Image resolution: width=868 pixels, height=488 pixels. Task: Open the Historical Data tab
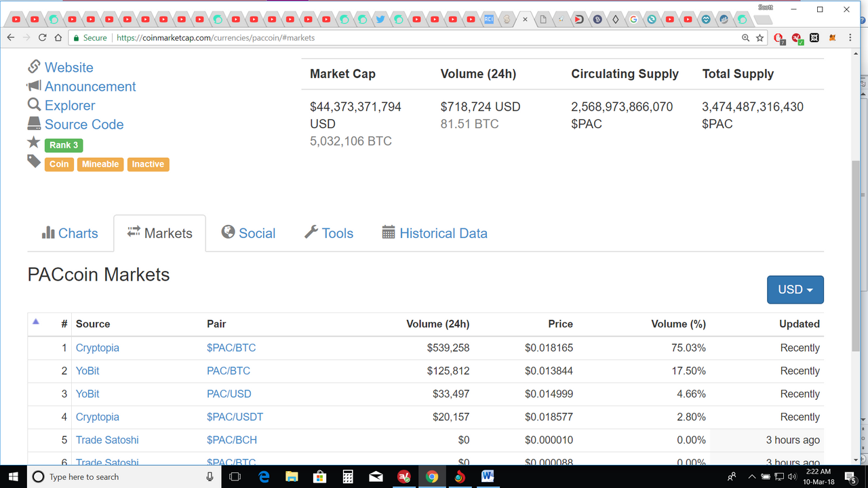pos(435,233)
